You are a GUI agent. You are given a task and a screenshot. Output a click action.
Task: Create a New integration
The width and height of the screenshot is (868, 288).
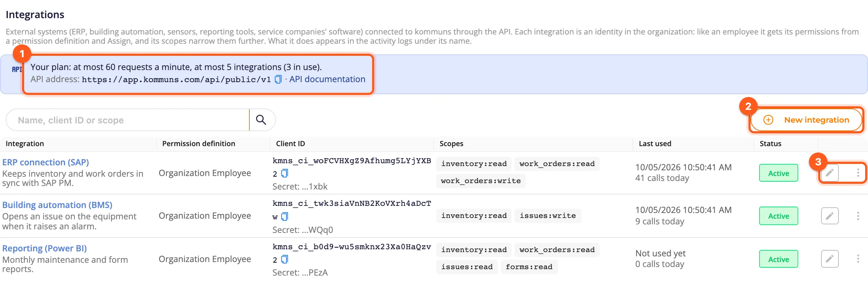click(x=806, y=120)
